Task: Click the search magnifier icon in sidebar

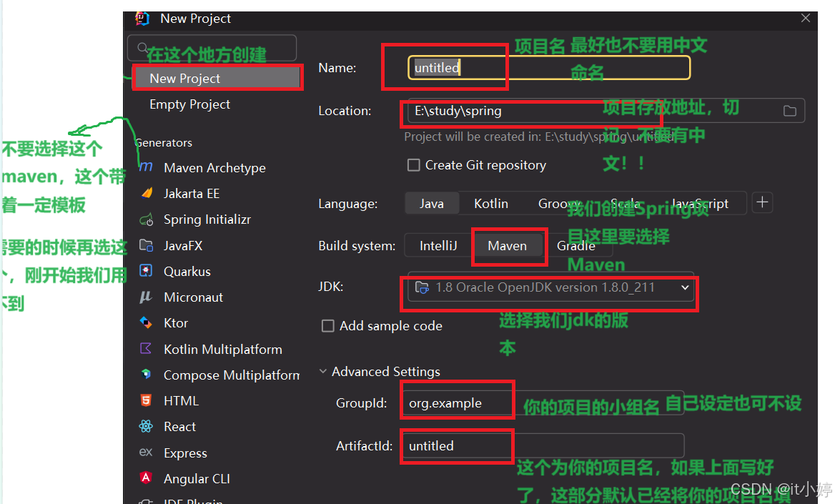Action: tap(142, 48)
